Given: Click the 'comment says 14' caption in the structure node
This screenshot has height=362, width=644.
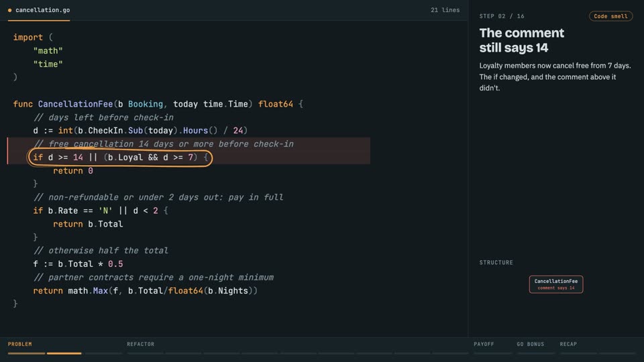Looking at the screenshot, I should tap(555, 288).
